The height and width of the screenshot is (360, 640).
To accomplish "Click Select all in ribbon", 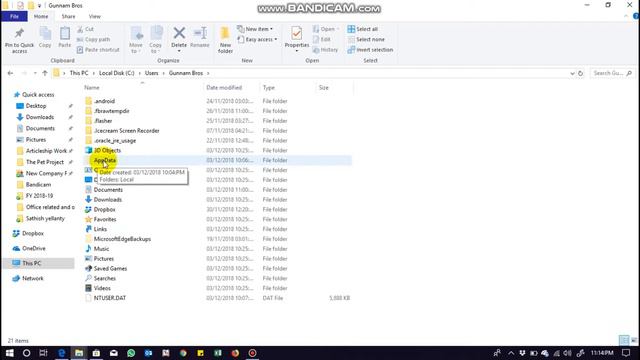I will 362,29.
